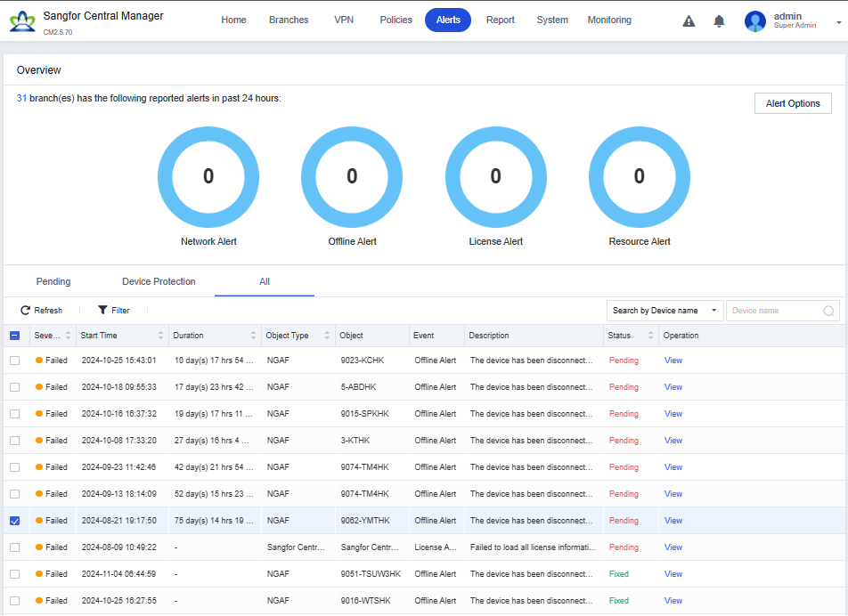This screenshot has width=848, height=616.
Task: Click View link for 5-ABDHK alert
Action: tap(673, 387)
